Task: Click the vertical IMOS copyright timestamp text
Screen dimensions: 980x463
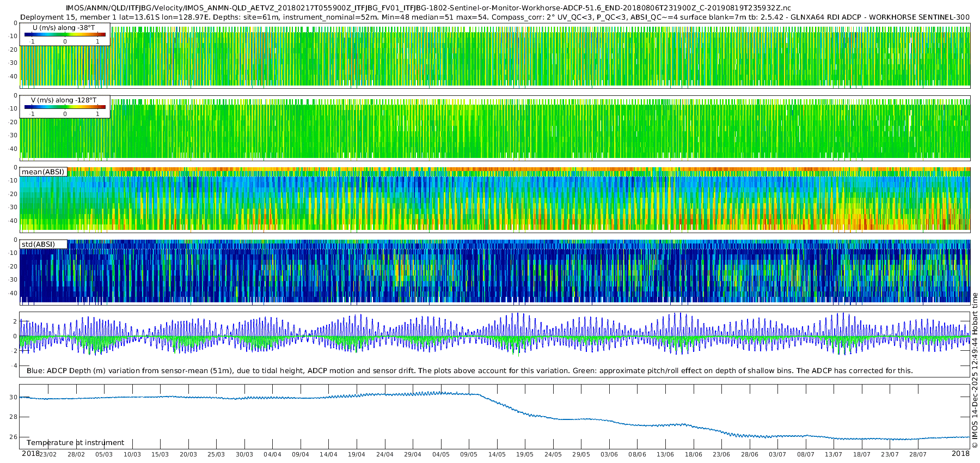Action: [975, 370]
